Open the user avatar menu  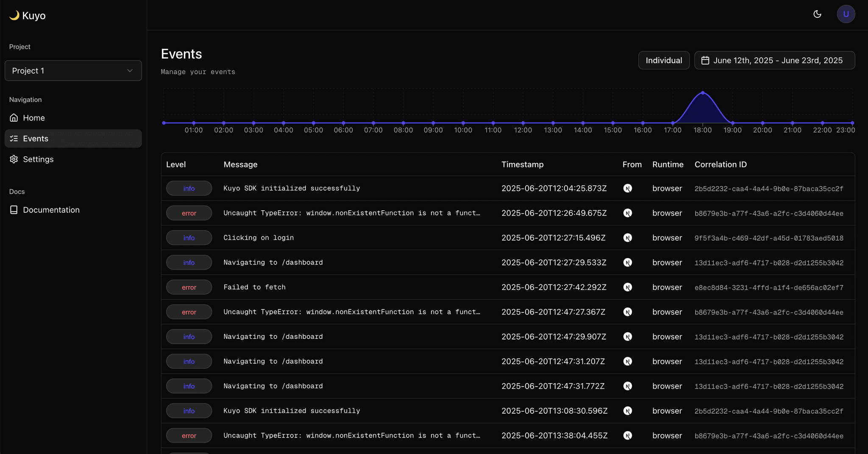pos(846,14)
